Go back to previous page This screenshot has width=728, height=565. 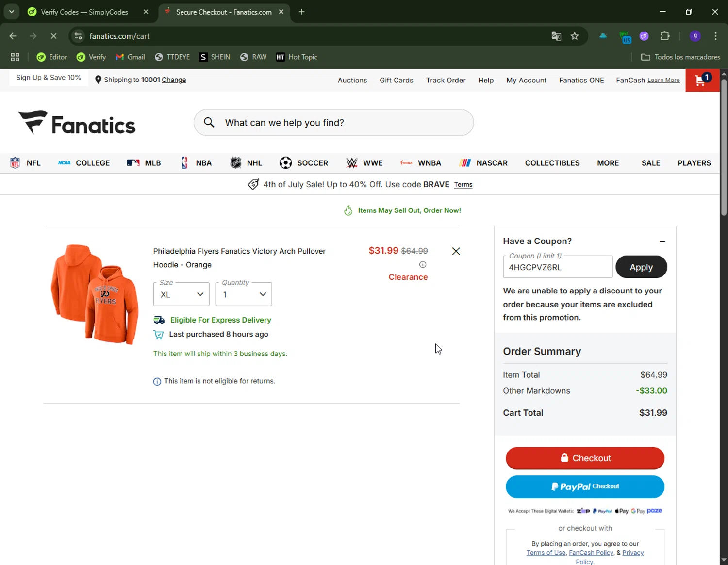pos(13,36)
